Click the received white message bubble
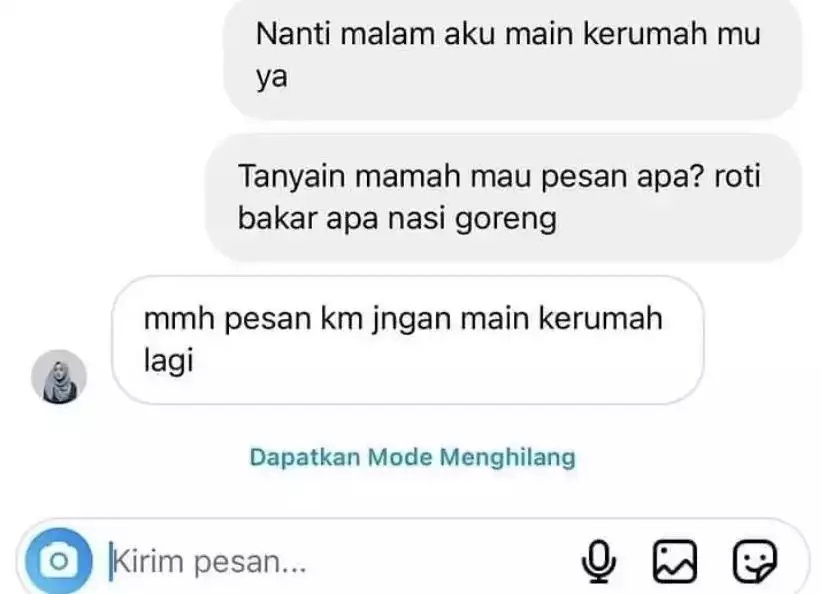Viewport: 822px width, 594px height. tap(407, 340)
